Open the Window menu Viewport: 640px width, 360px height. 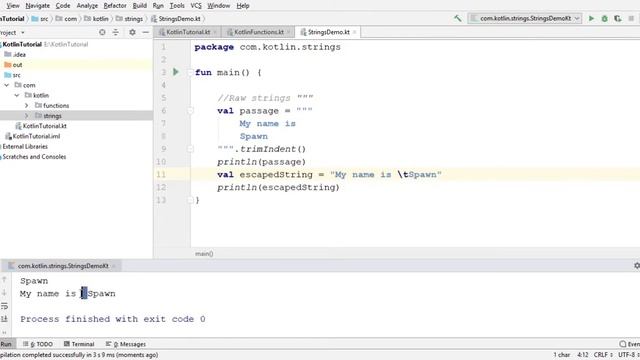(219, 6)
